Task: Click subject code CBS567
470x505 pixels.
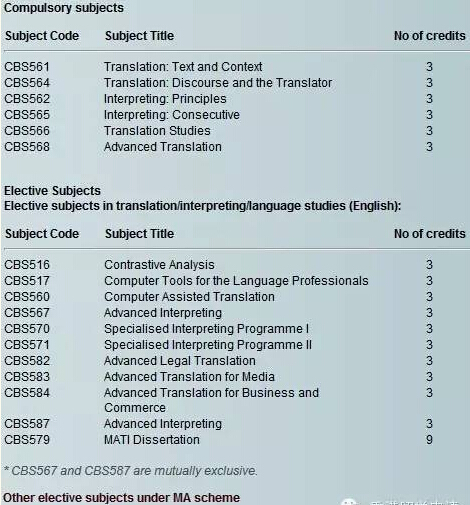Action: [x=27, y=313]
